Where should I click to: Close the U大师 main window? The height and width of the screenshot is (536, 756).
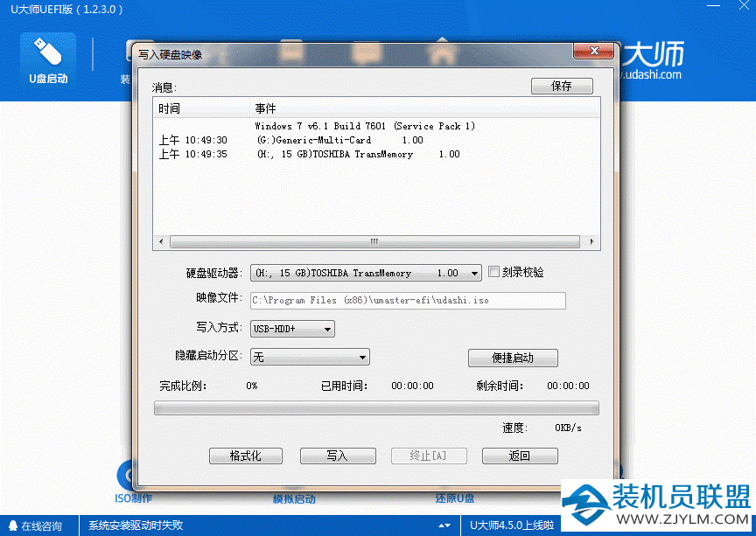tap(745, 6)
